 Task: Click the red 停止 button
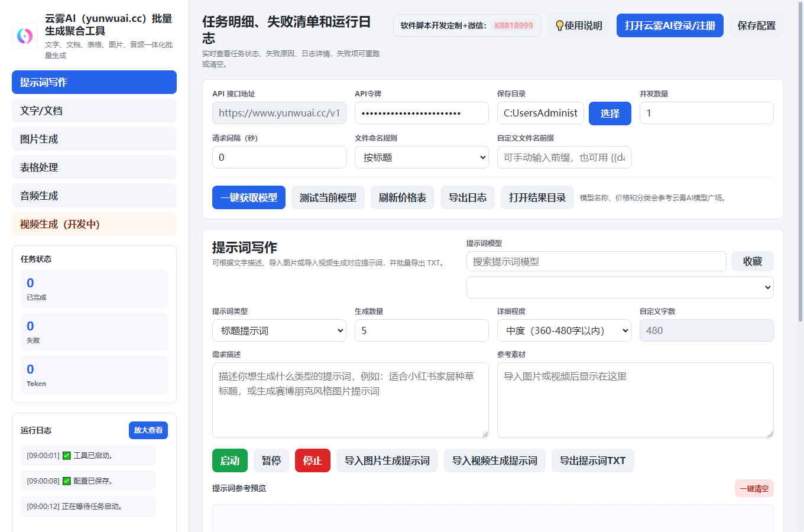click(x=313, y=460)
